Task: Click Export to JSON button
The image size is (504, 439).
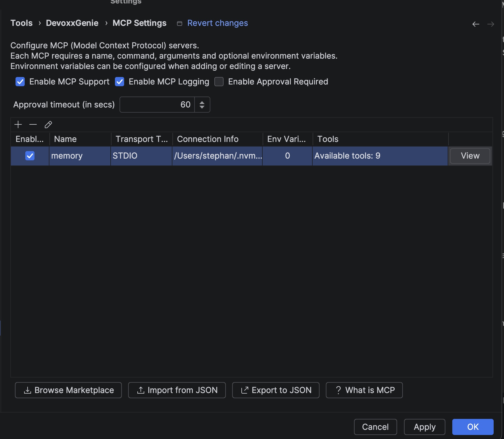Action: click(x=276, y=390)
